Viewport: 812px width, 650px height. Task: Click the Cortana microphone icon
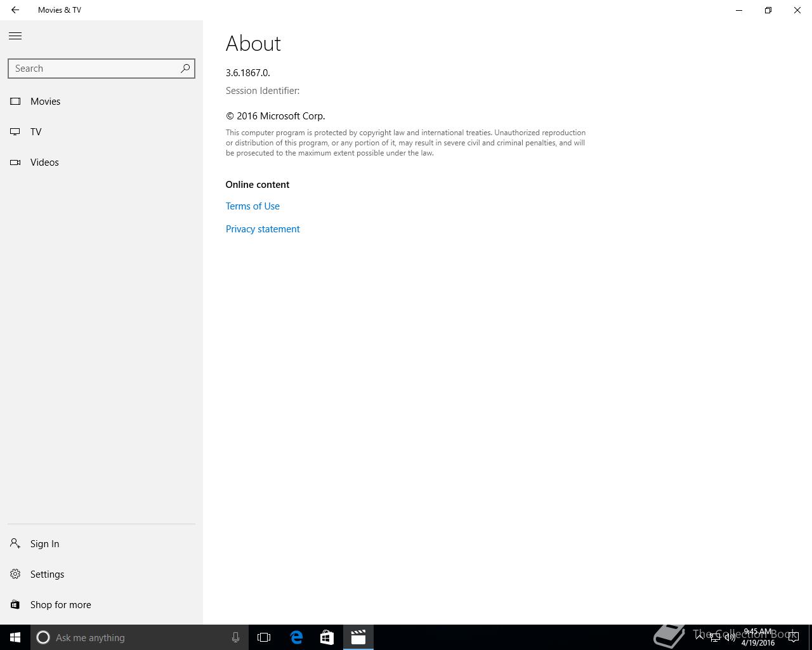coord(235,637)
